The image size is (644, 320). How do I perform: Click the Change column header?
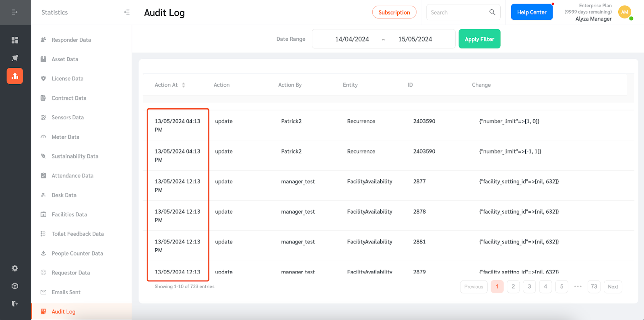pos(481,85)
